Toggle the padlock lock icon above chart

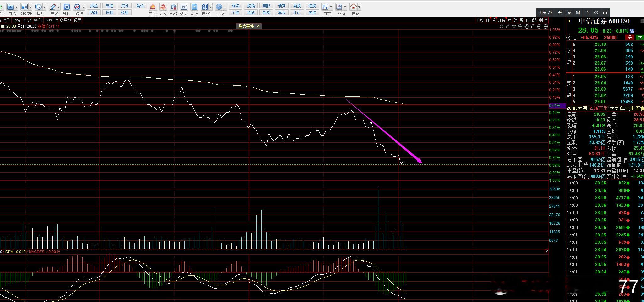point(533,26)
